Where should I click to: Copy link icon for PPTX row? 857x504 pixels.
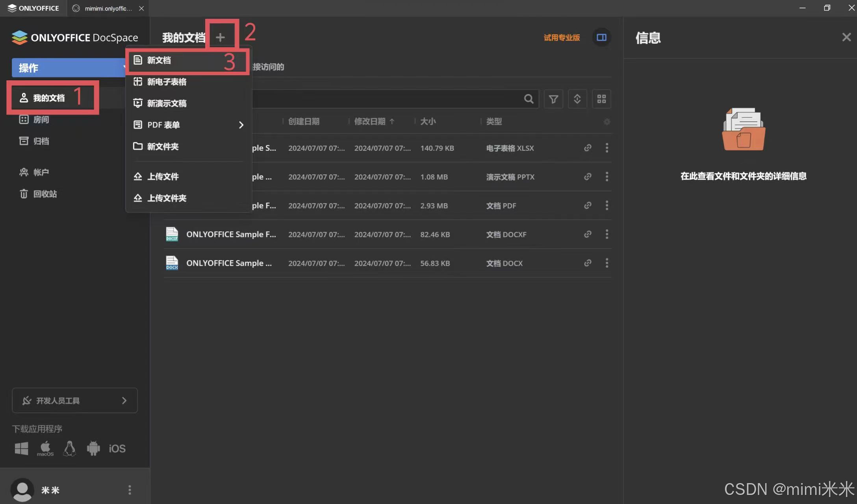(588, 176)
